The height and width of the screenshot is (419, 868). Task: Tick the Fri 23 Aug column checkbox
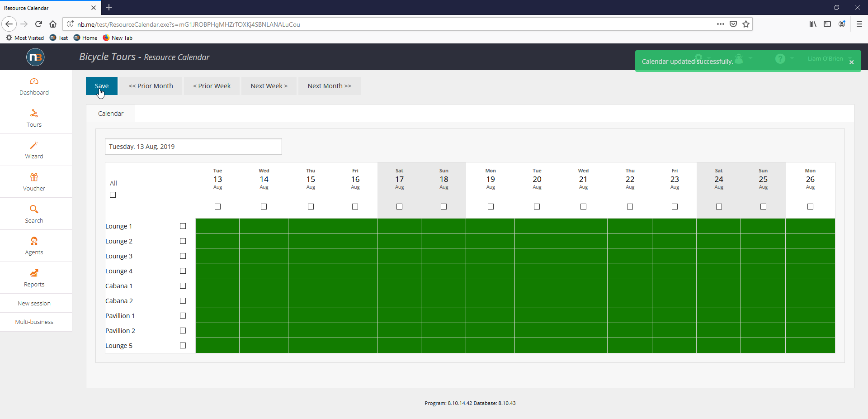point(675,207)
